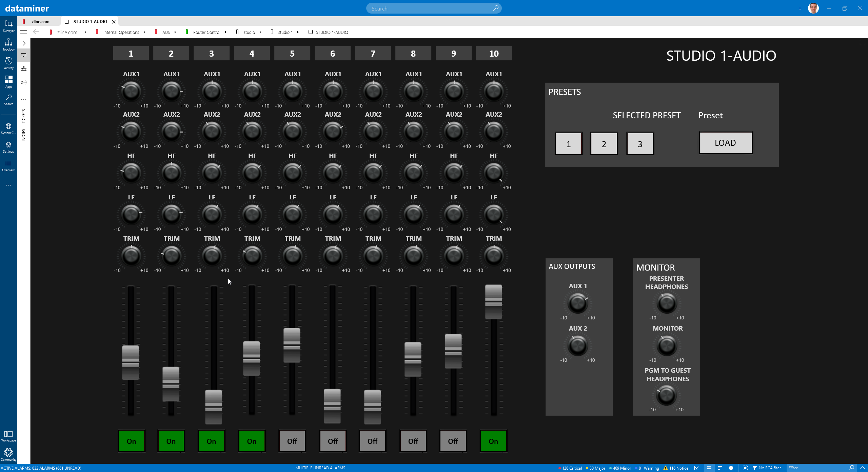Turn on channel 5 with its Off button
Screen dimensions: 868x472
(292, 441)
